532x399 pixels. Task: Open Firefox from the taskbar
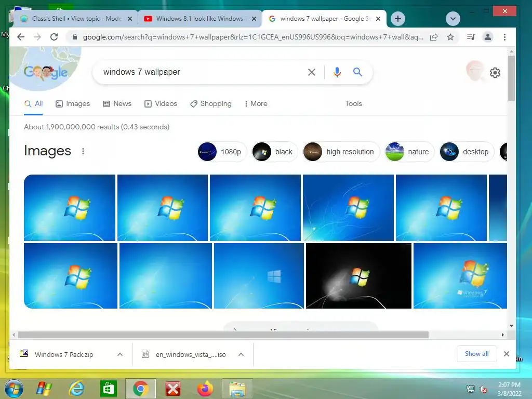click(205, 389)
